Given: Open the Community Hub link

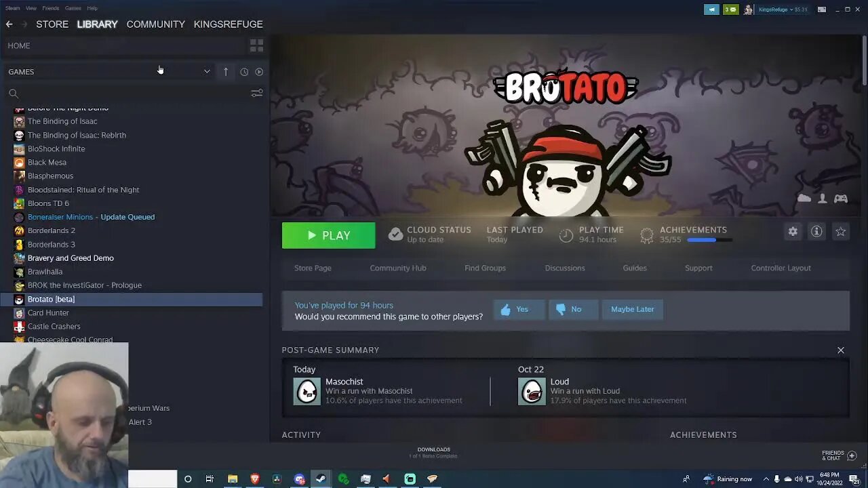Looking at the screenshot, I should click(x=398, y=268).
